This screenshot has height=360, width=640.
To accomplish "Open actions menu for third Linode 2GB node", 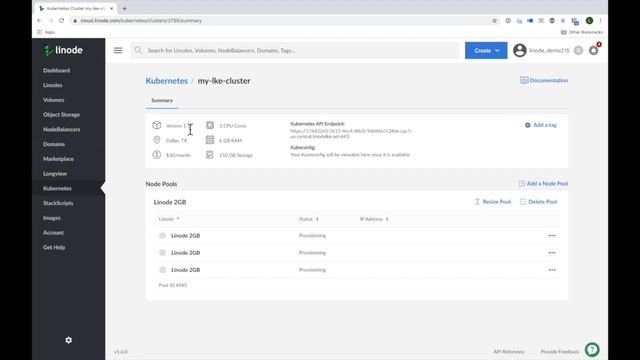I will tap(552, 270).
